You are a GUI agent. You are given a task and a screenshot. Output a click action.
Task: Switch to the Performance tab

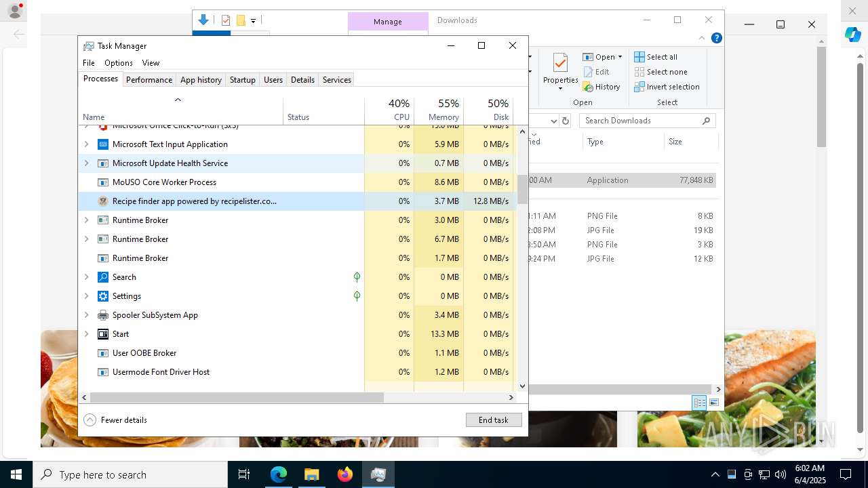(x=149, y=80)
